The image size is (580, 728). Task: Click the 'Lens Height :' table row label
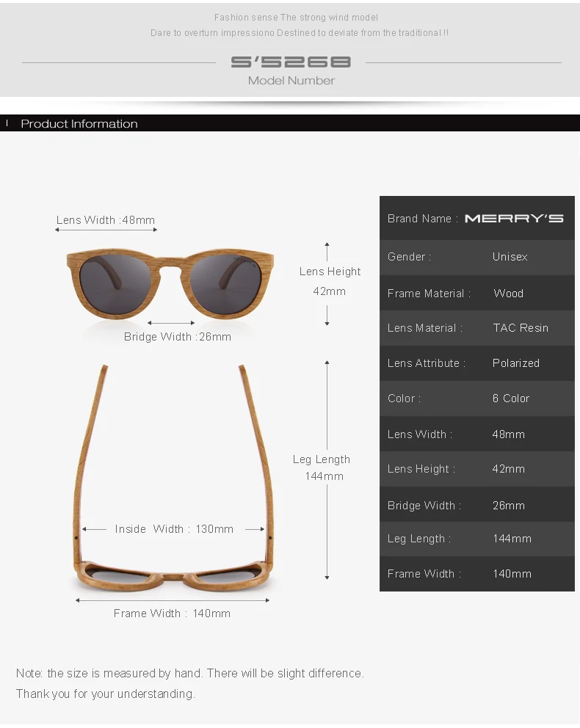pos(421,469)
